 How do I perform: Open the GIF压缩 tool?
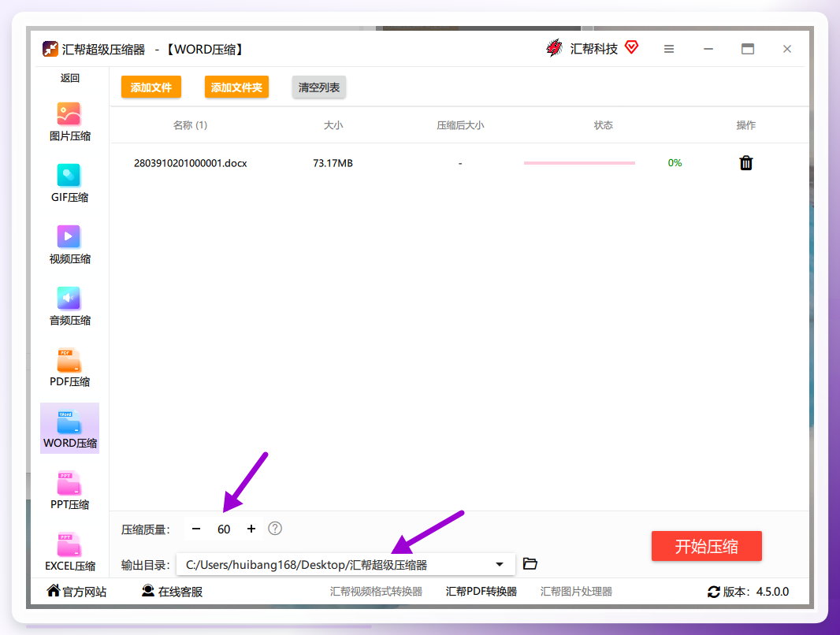point(69,183)
